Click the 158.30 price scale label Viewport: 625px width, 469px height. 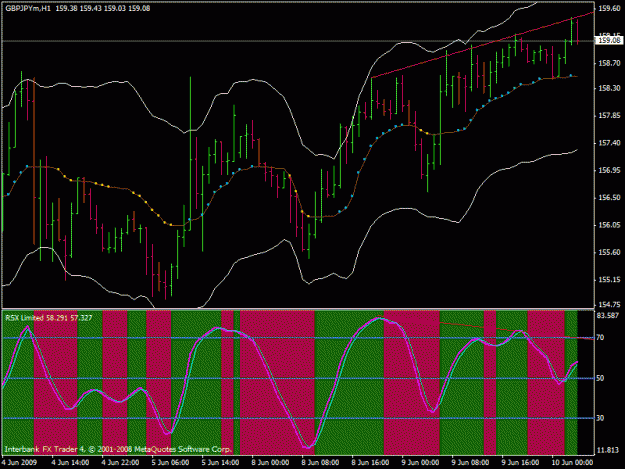point(609,88)
